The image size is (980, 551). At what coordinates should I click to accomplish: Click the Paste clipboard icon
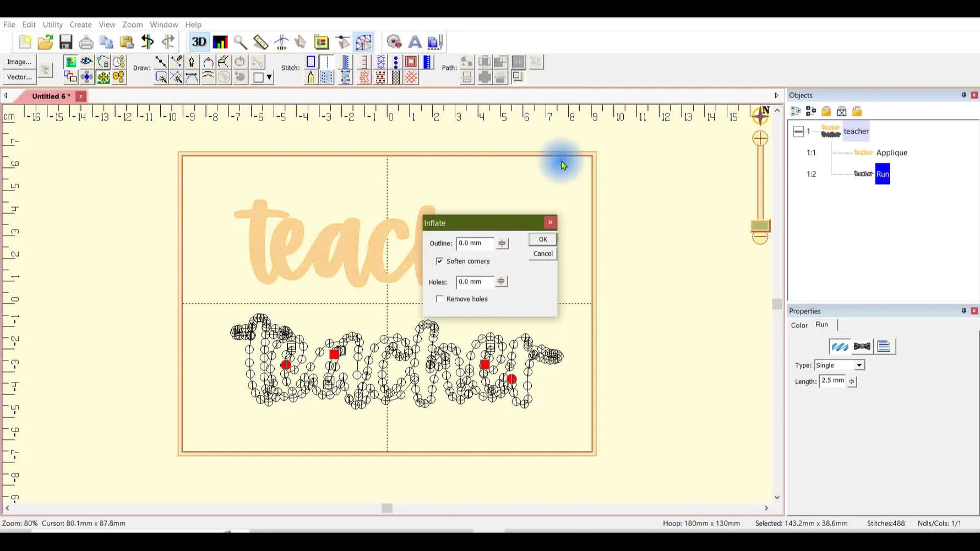[x=127, y=42]
